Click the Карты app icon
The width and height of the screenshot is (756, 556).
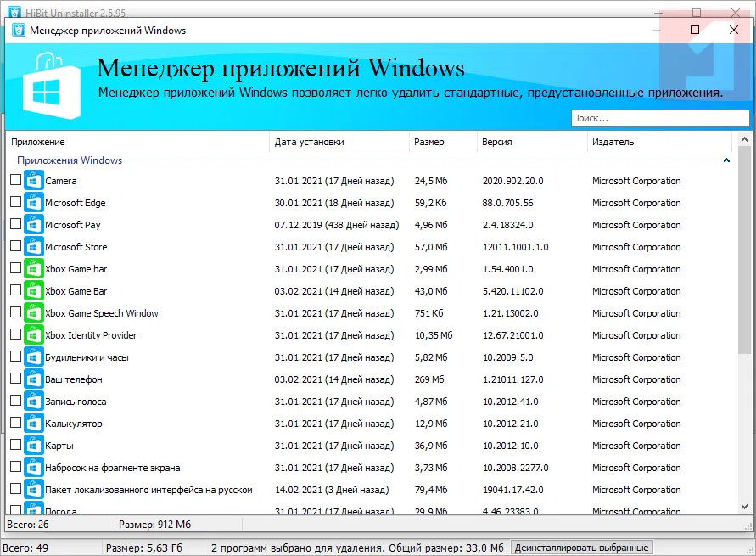click(x=34, y=446)
